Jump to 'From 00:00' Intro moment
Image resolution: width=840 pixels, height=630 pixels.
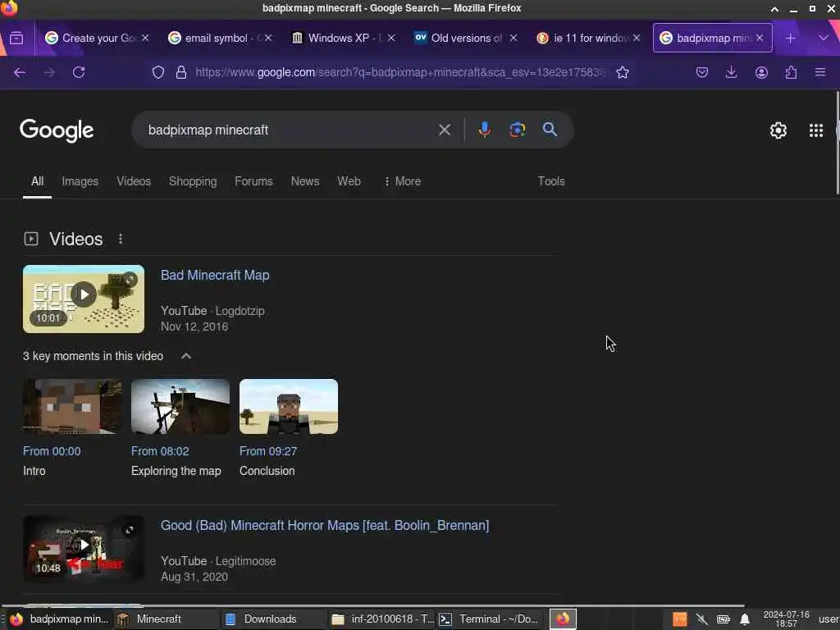click(52, 452)
